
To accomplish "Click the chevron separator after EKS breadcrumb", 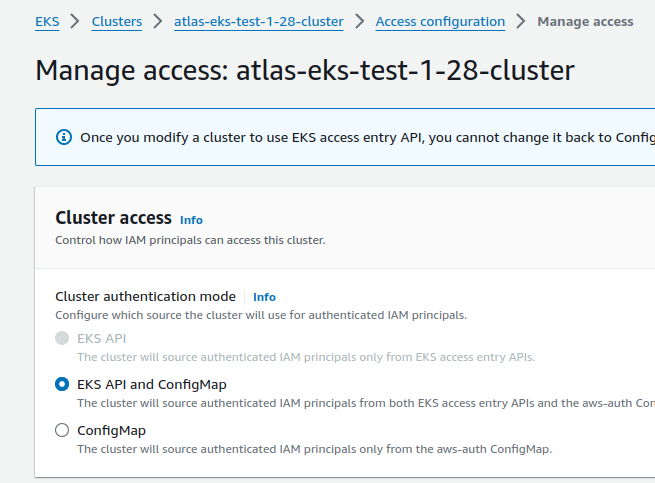I will [75, 21].
